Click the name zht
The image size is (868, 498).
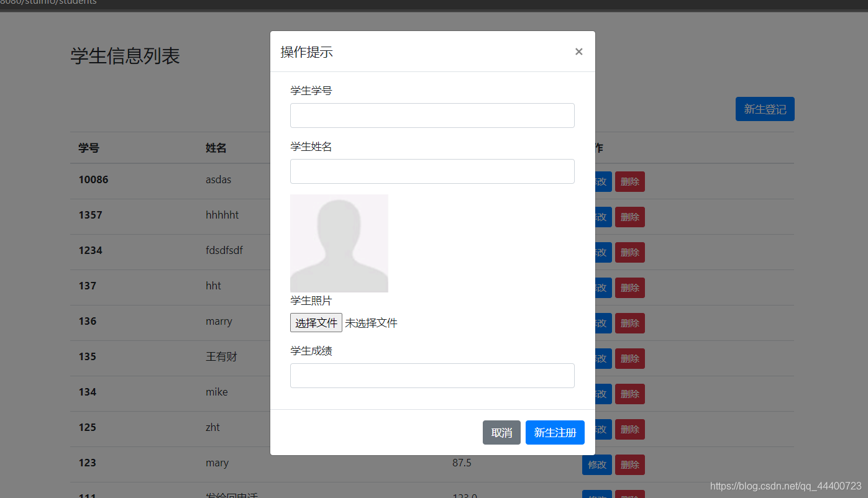pyautogui.click(x=212, y=427)
